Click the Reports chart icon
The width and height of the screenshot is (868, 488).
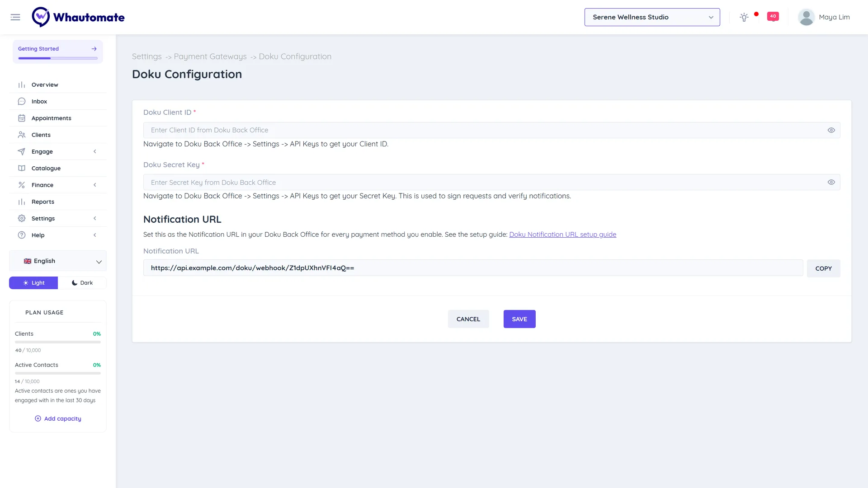pyautogui.click(x=22, y=202)
